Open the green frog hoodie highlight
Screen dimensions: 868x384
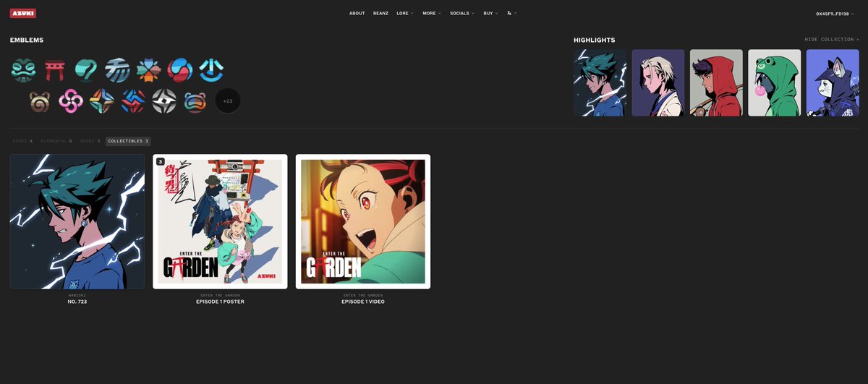tap(775, 82)
